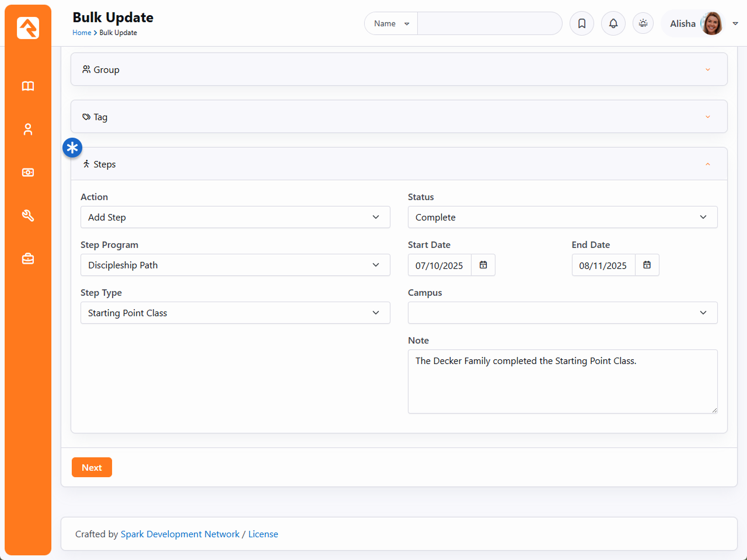
Task: Open the empty Campus dropdown
Action: pos(562,313)
